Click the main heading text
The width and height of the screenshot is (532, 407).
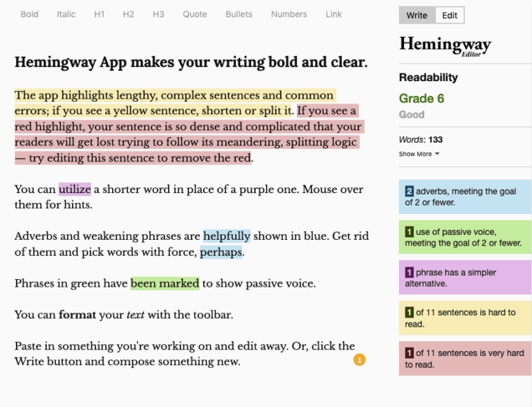[190, 62]
